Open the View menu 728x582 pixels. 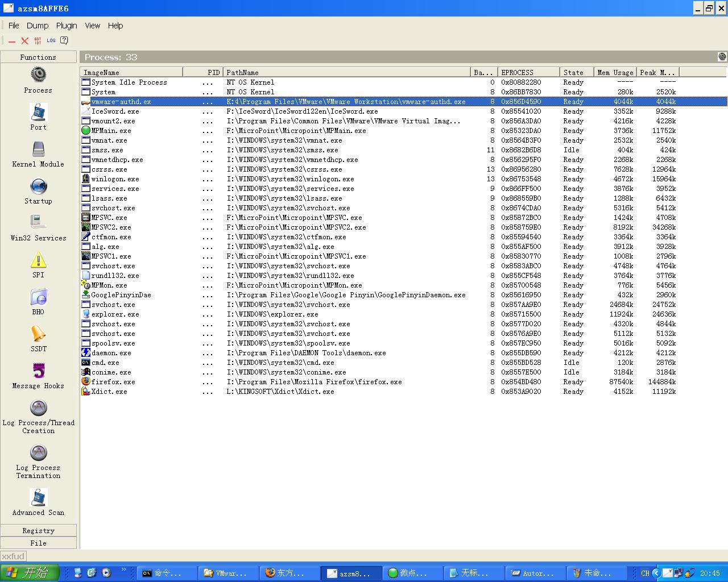pyautogui.click(x=93, y=26)
